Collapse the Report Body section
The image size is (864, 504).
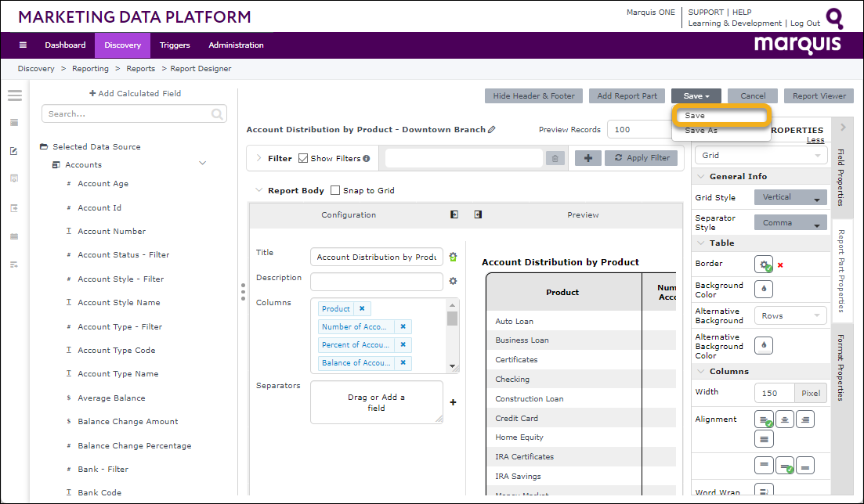[259, 190]
